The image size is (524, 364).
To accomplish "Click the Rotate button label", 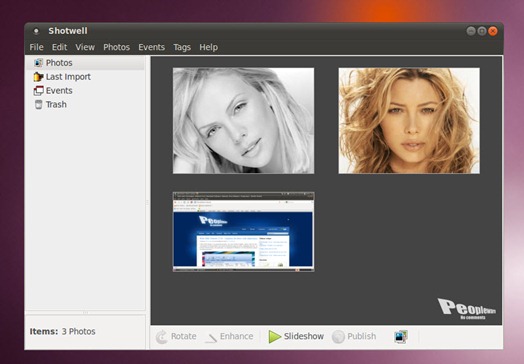I will pyautogui.click(x=183, y=336).
